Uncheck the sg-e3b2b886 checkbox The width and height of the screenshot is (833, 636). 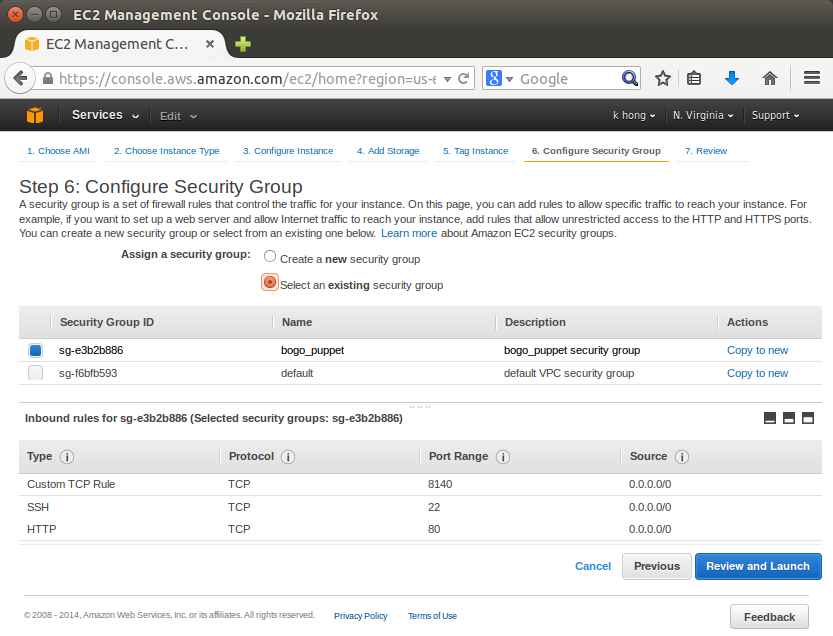tap(36, 350)
